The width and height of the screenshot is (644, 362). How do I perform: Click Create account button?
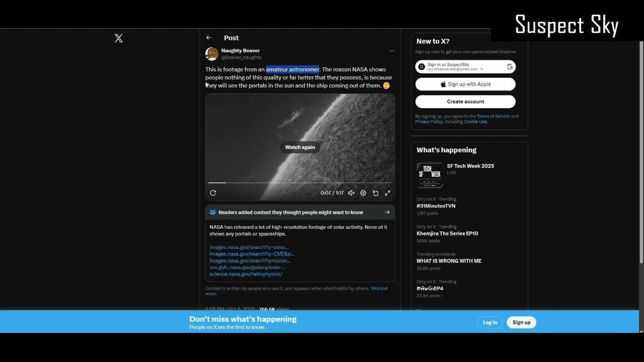pyautogui.click(x=465, y=102)
